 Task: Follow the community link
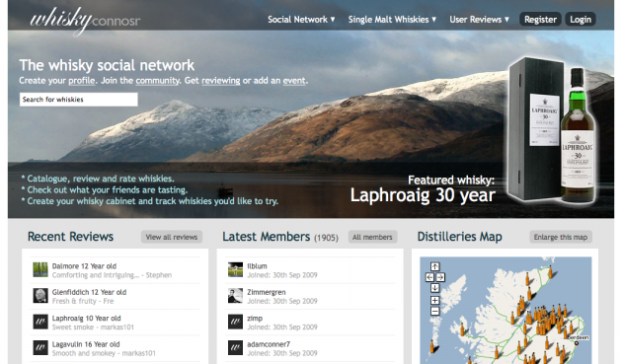[158, 81]
